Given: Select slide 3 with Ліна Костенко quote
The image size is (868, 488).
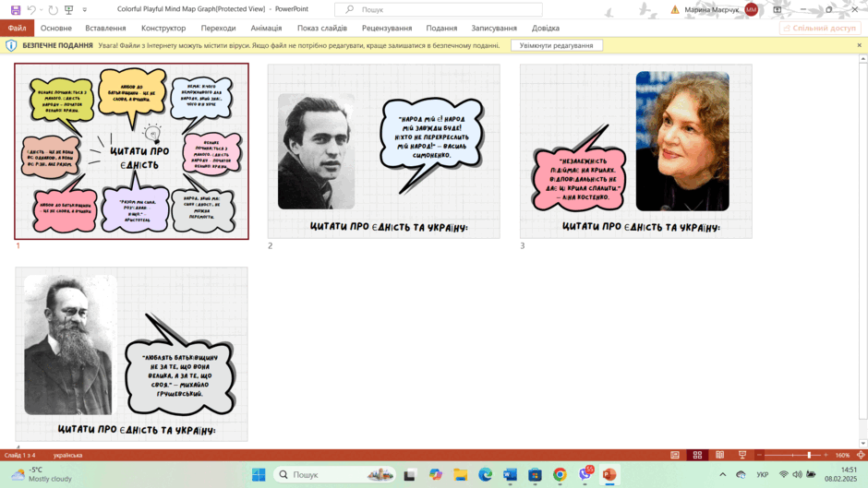Looking at the screenshot, I should click(636, 151).
